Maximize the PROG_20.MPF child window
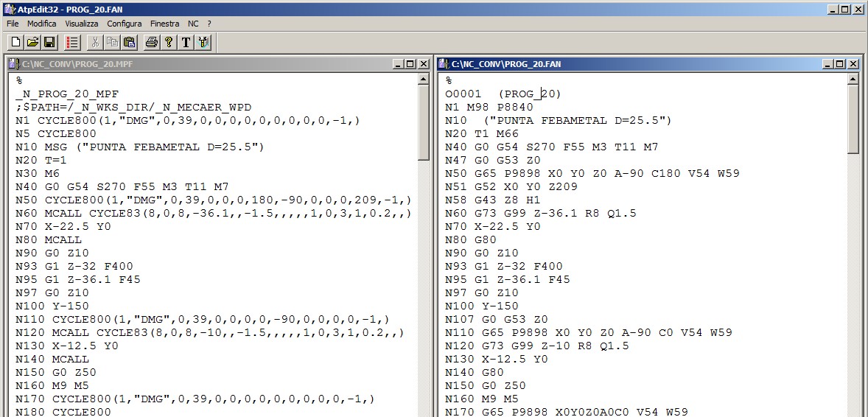The height and width of the screenshot is (417, 868). pyautogui.click(x=410, y=63)
